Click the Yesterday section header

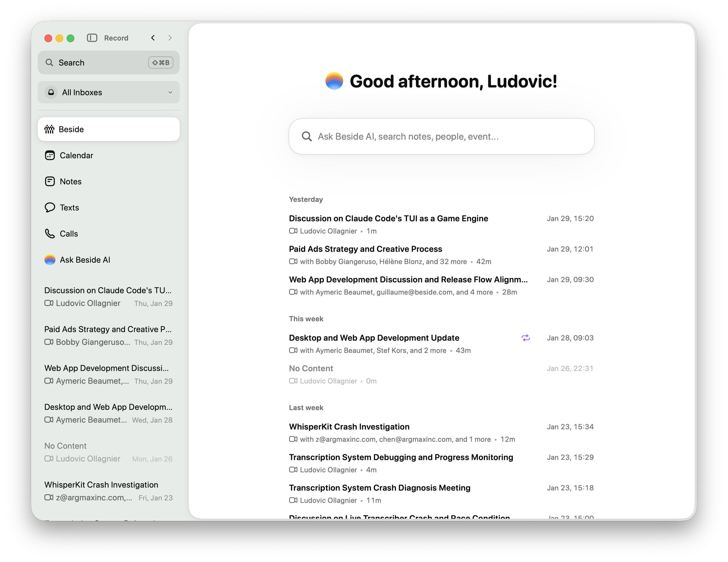click(x=306, y=199)
